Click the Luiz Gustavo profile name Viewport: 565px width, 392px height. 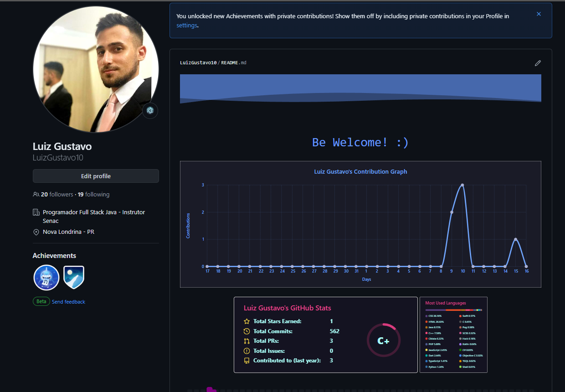(x=62, y=146)
